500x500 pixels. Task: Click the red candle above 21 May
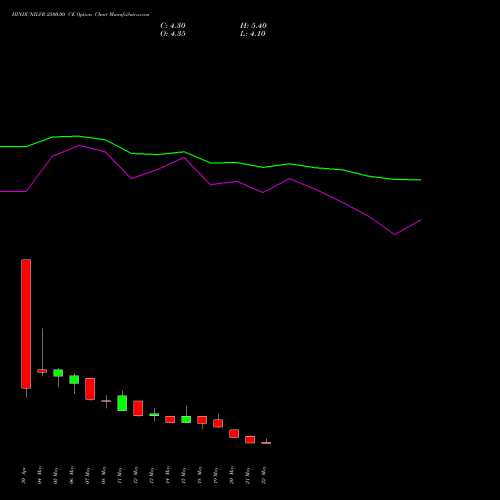tap(250, 439)
